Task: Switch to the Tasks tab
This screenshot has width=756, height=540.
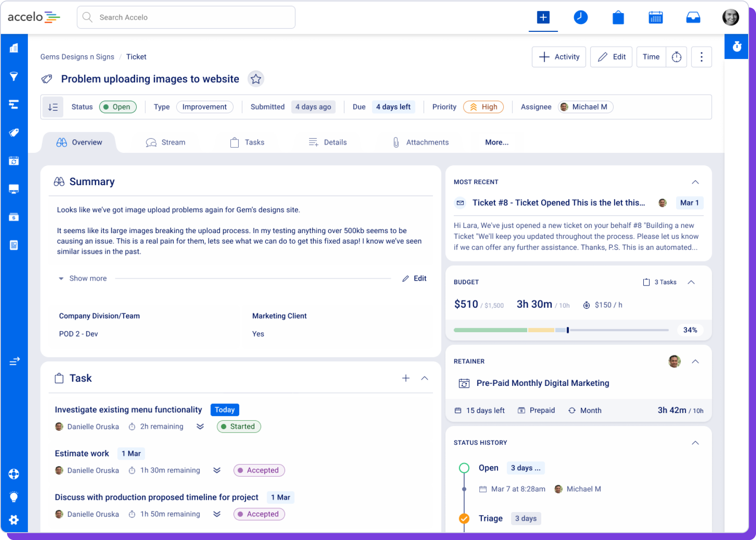Action: (x=247, y=142)
